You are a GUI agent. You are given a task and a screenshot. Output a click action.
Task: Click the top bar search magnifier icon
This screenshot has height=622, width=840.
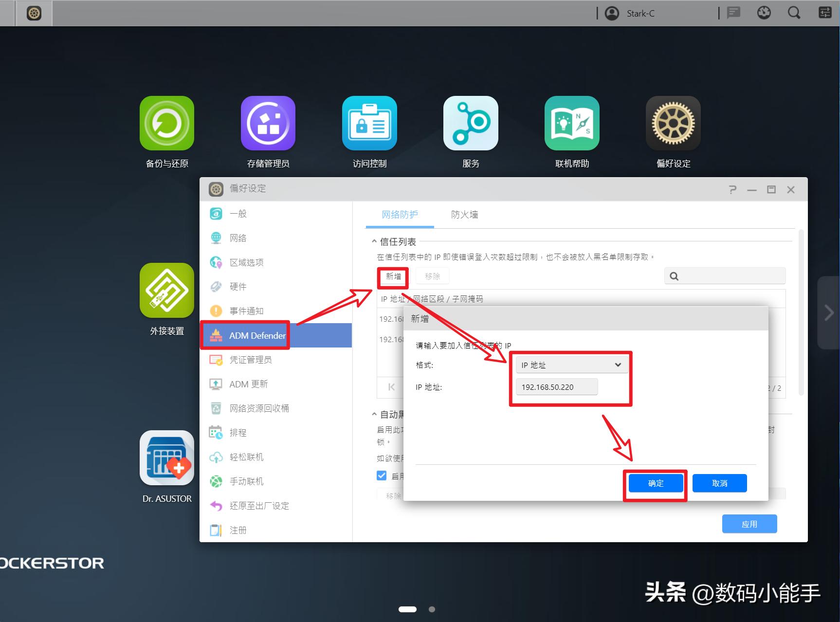(x=794, y=13)
